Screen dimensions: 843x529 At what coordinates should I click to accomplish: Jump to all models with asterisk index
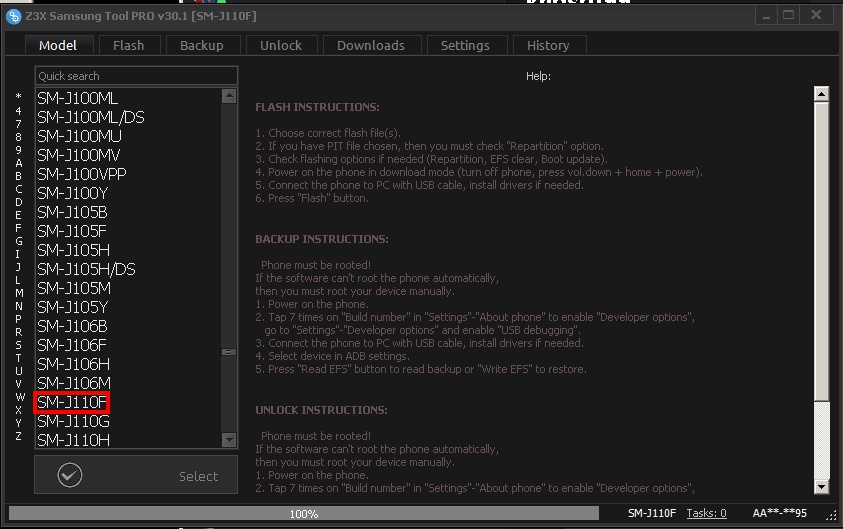click(x=18, y=97)
